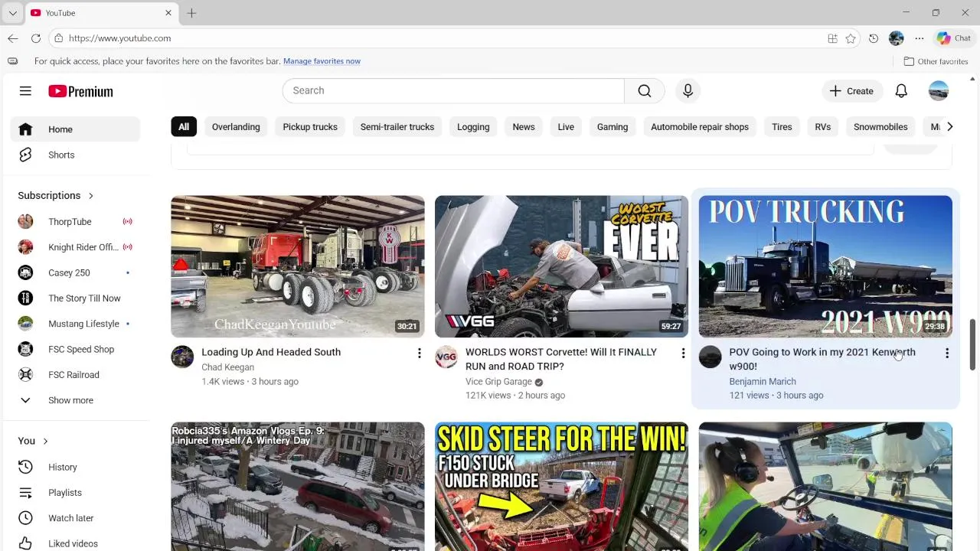Screen dimensions: 980x551
Task: Expand the Subscriptions section chevron
Action: 90,196
